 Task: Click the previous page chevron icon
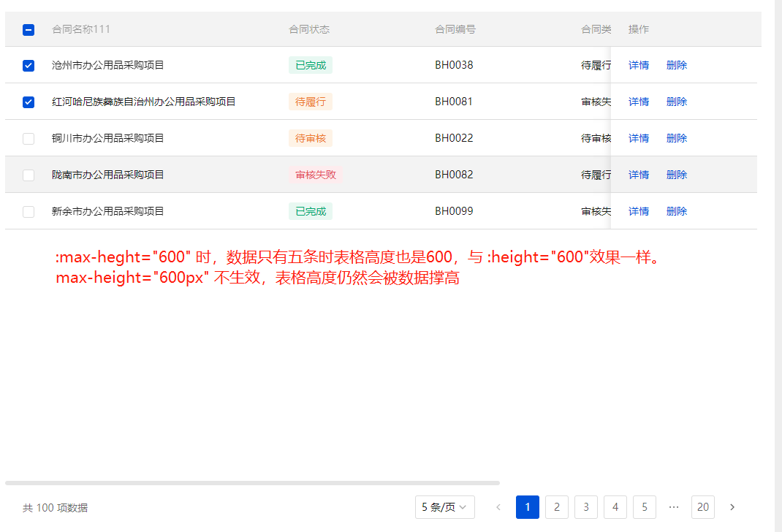[498, 507]
